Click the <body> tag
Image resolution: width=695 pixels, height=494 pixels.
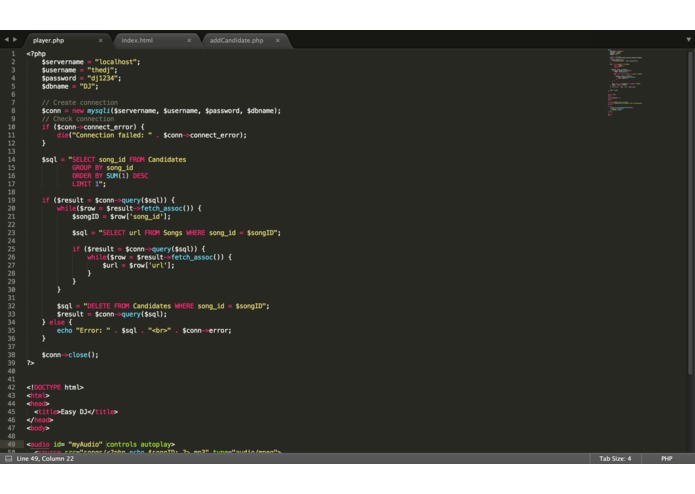click(x=38, y=428)
